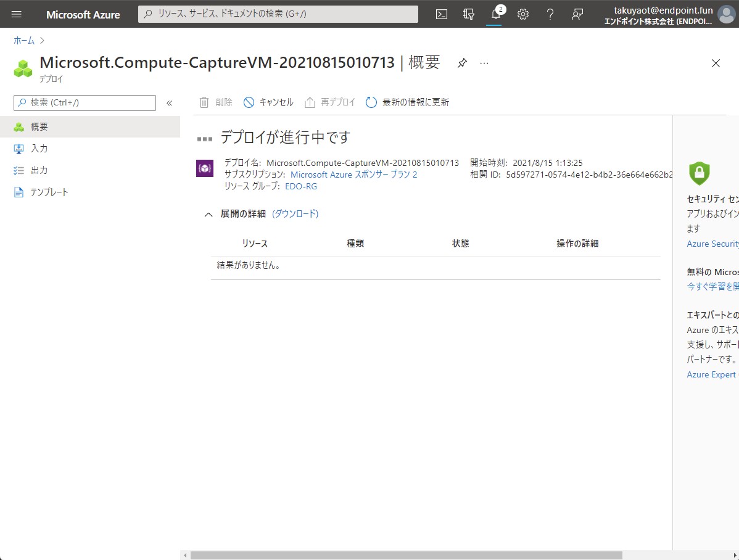Sort by リソース column header
739x560 pixels.
click(x=255, y=243)
